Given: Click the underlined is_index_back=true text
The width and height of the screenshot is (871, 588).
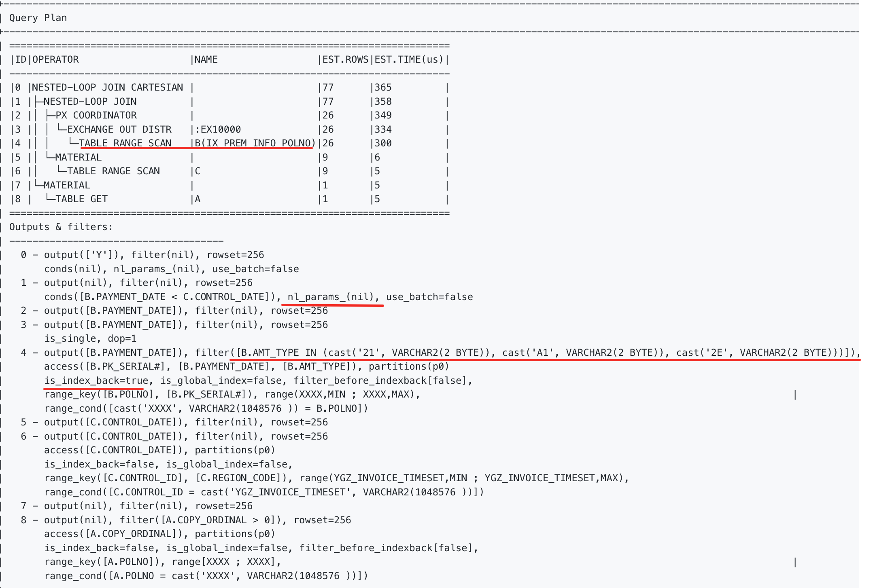Looking at the screenshot, I should 96,381.
